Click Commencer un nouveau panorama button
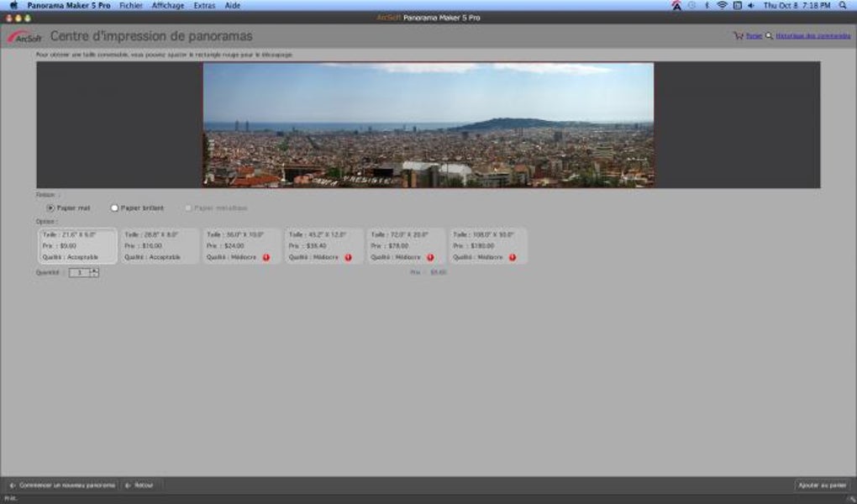This screenshot has height=504, width=857. coord(62,486)
